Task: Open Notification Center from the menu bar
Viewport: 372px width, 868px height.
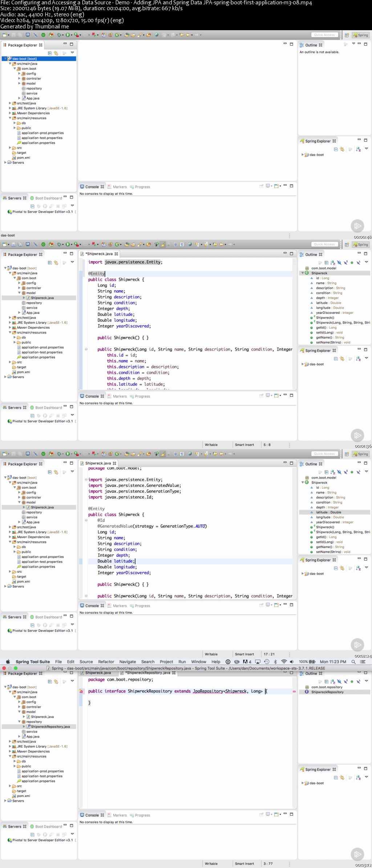Action: 362,662
